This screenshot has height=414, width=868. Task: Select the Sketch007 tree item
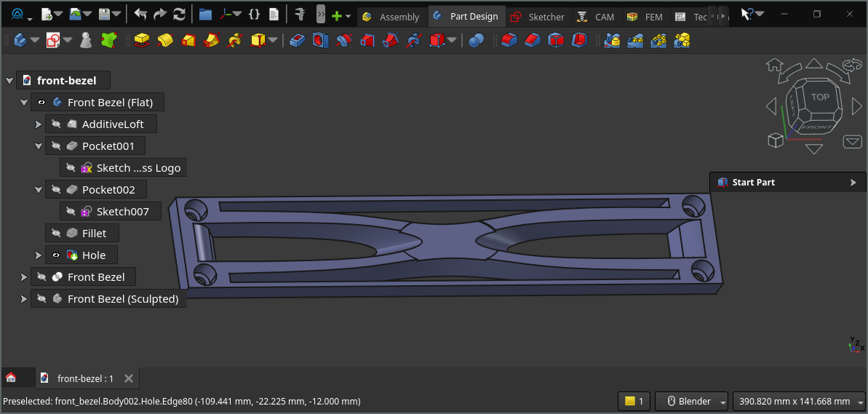[122, 212]
